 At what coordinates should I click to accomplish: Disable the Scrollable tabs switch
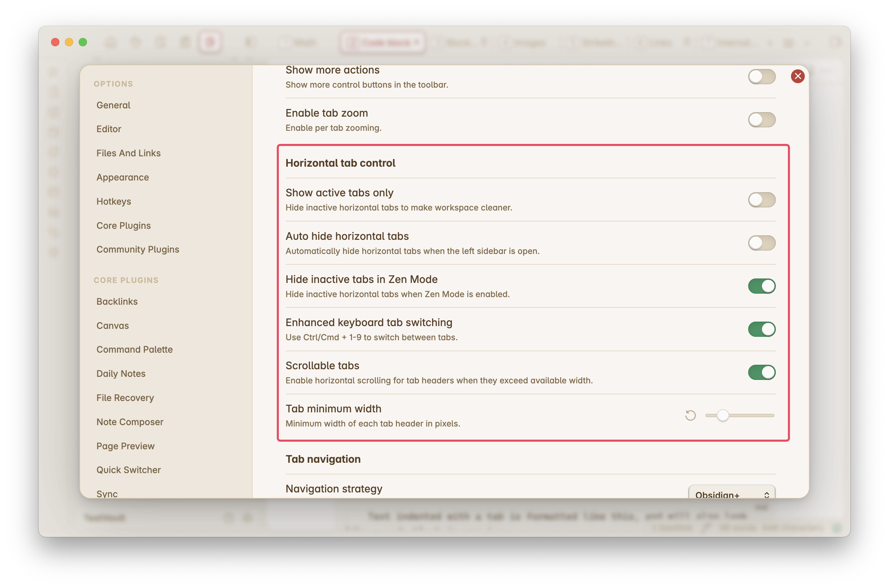click(x=762, y=372)
